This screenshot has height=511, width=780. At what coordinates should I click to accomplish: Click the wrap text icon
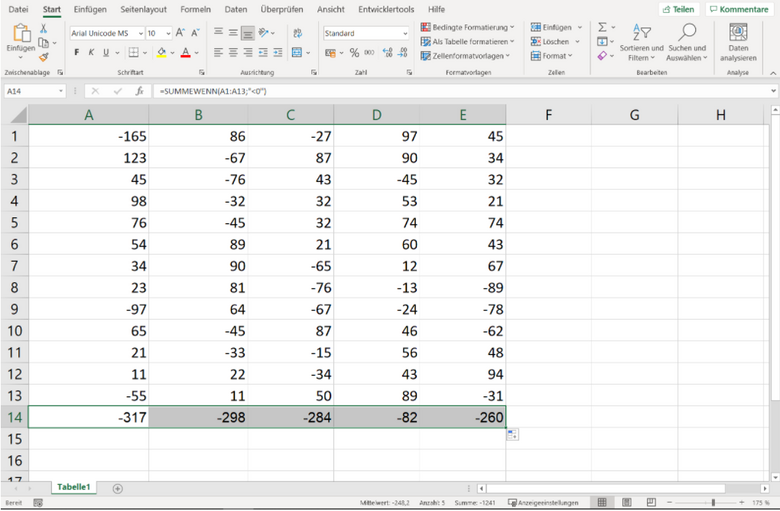pos(297,33)
